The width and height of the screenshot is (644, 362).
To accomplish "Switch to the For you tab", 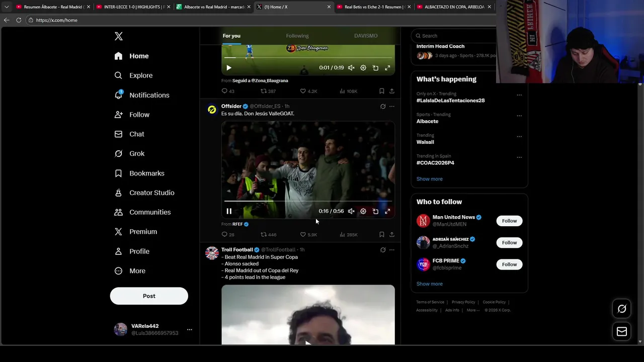I will pyautogui.click(x=231, y=36).
